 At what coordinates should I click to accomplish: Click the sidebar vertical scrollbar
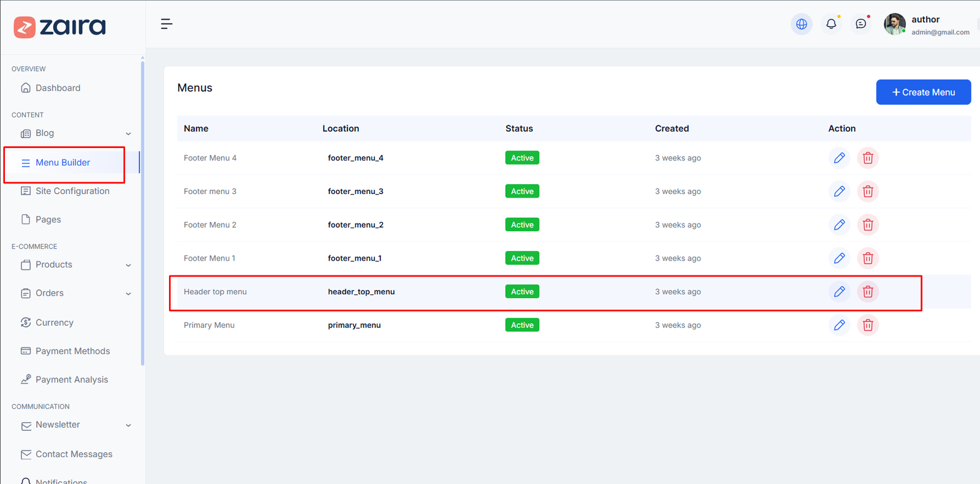coord(143,214)
